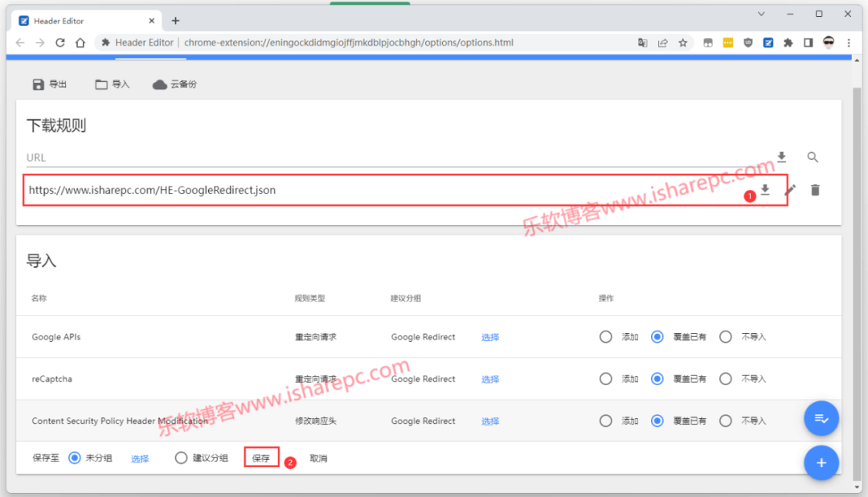Click the search magnifier icon beside the URL field
The image size is (868, 497).
(812, 158)
